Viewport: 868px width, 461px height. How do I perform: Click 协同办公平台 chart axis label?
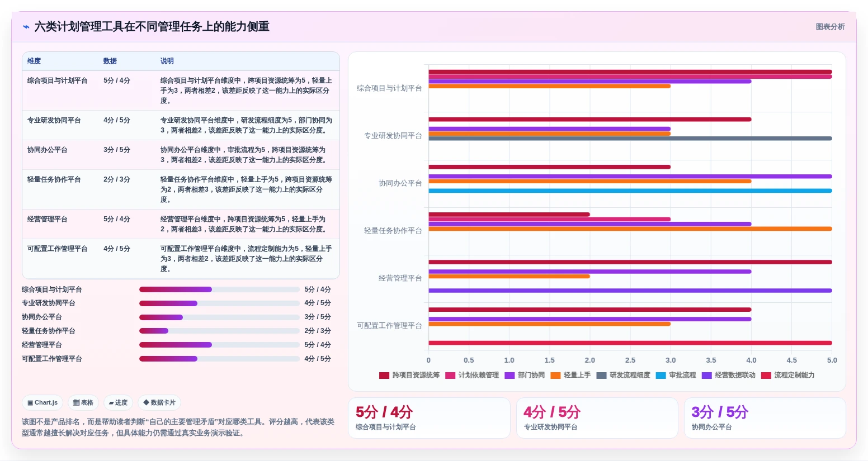(400, 183)
